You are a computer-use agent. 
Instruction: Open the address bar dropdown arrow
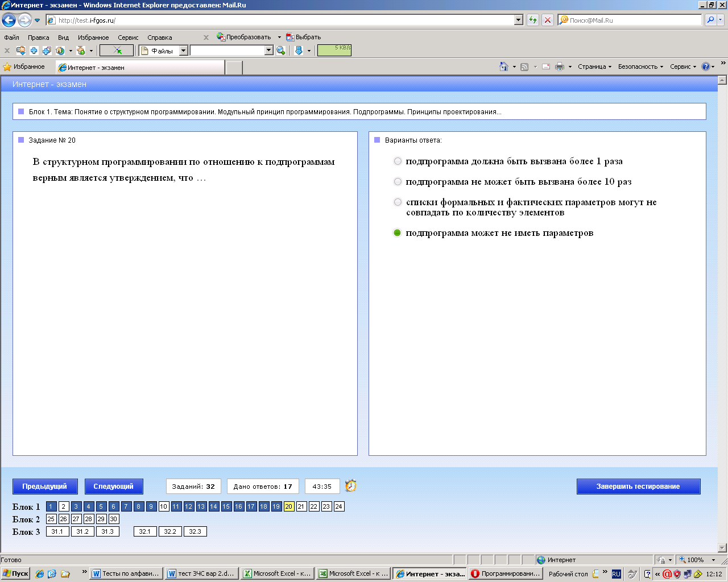click(x=518, y=20)
